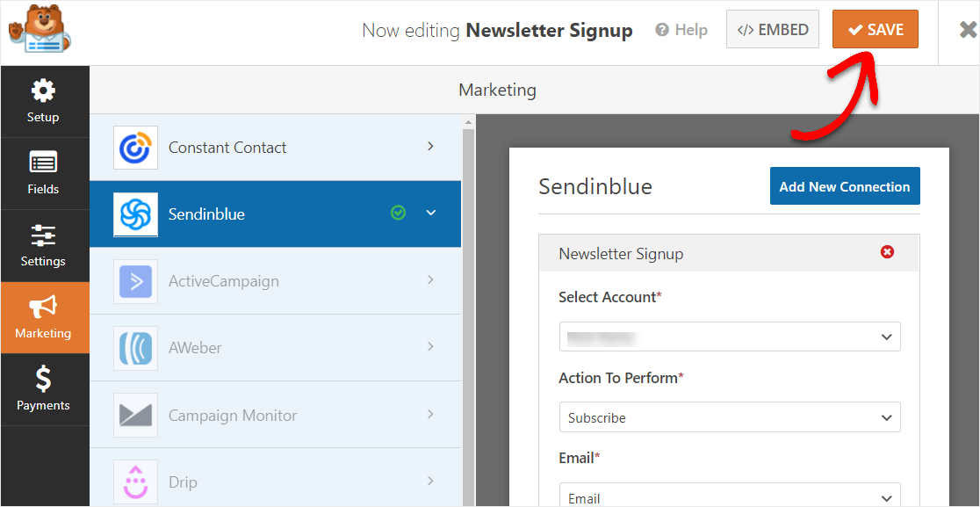Click the Select Account label
This screenshot has width=980, height=507.
(x=610, y=298)
